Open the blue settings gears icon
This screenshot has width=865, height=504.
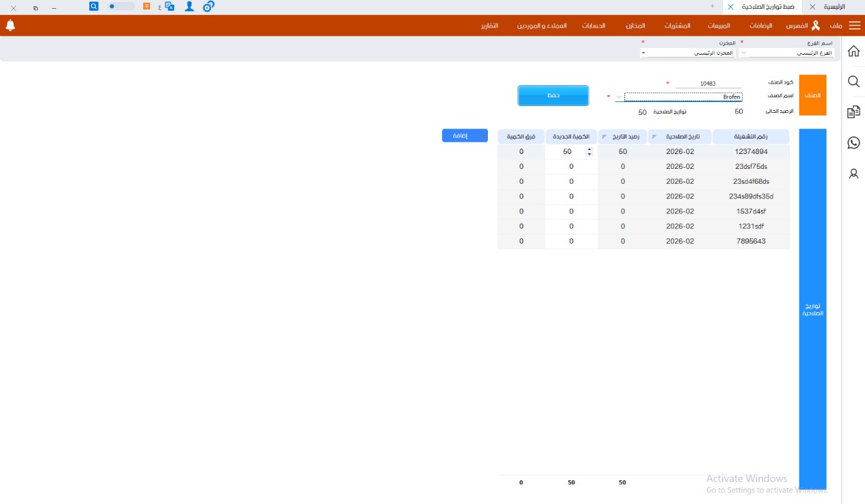point(209,6)
